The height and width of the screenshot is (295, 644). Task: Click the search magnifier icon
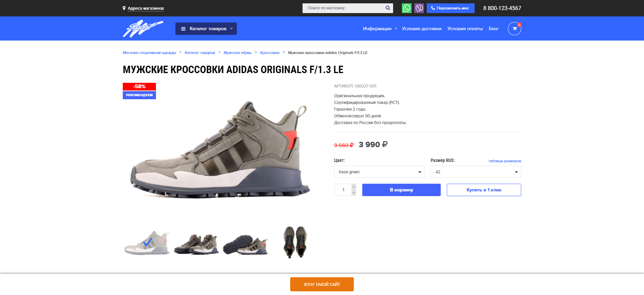click(x=388, y=8)
